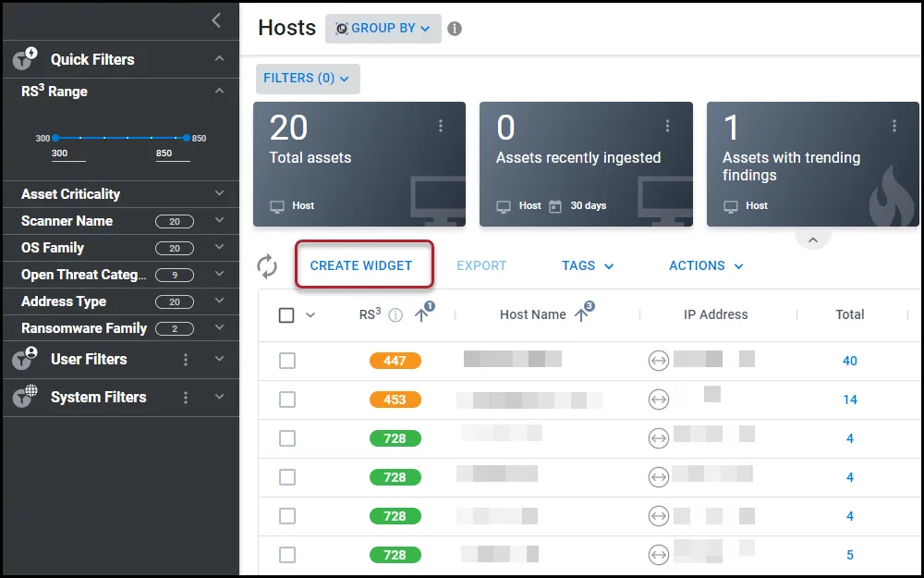Image resolution: width=924 pixels, height=578 pixels.
Task: Expand the Address Type filter
Action: point(219,301)
